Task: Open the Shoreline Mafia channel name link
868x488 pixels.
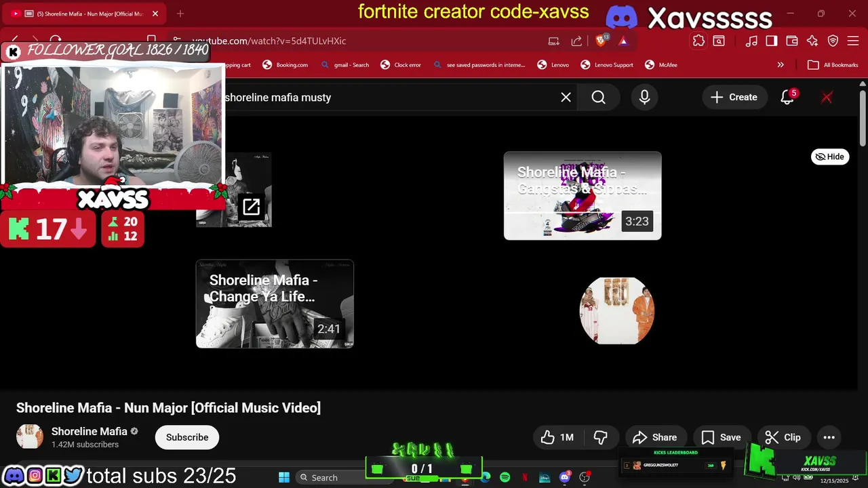Action: [90, 431]
